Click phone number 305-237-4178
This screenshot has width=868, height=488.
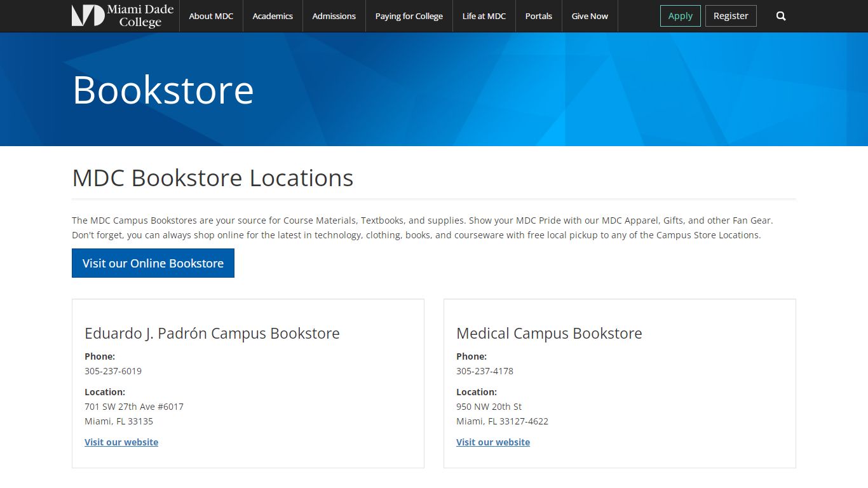[x=485, y=371]
